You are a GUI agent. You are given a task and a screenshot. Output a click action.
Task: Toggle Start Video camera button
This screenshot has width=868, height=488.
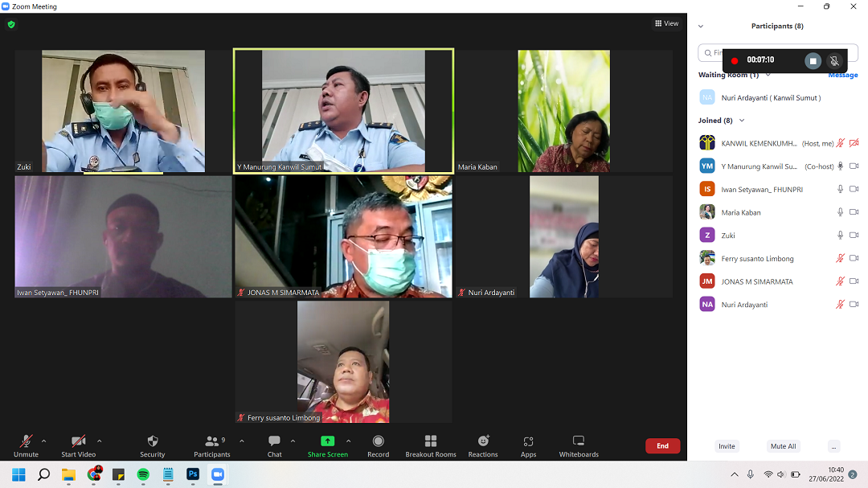point(79,441)
